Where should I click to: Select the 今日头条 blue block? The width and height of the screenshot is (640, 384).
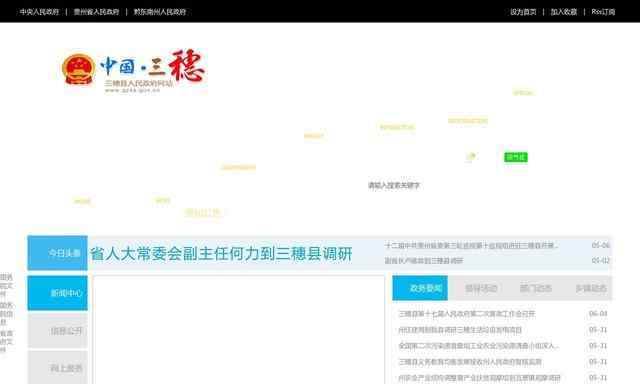[x=58, y=253]
